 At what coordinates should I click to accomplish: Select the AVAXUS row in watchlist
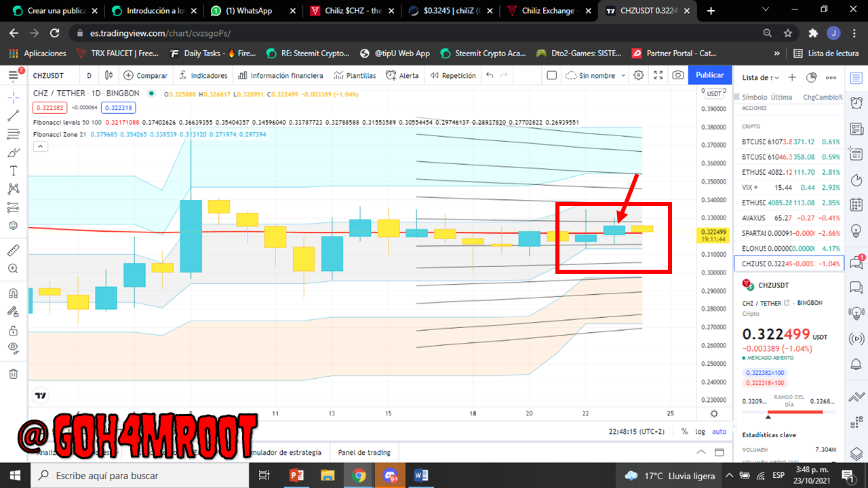791,218
